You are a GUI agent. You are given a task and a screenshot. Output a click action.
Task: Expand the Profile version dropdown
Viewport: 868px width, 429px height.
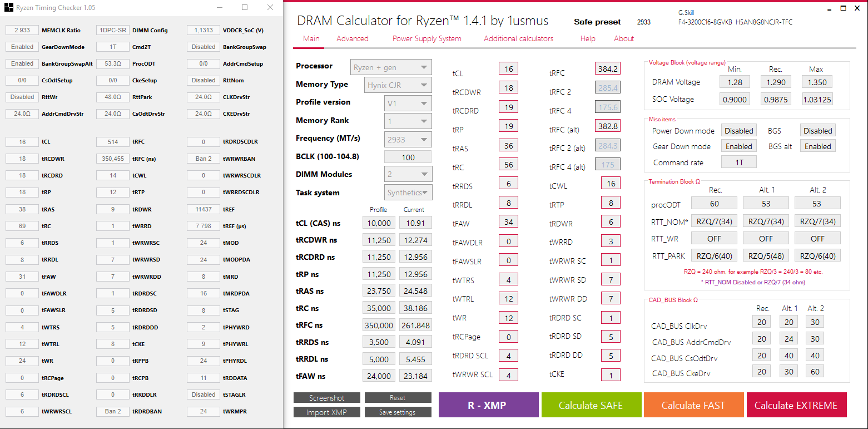click(x=408, y=103)
